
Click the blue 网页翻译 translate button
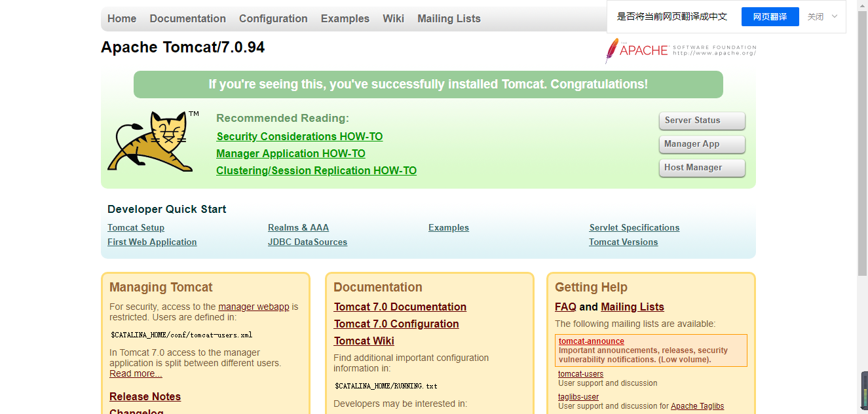coord(770,17)
